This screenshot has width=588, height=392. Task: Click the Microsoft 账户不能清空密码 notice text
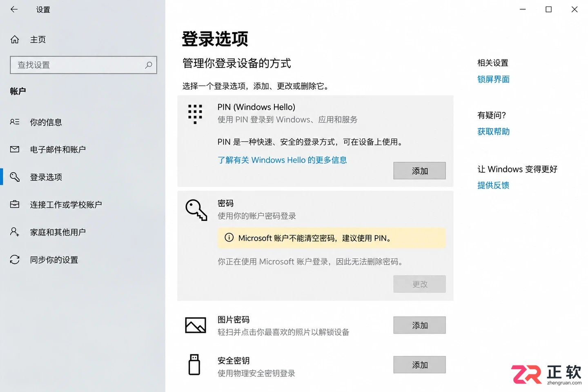(316, 238)
